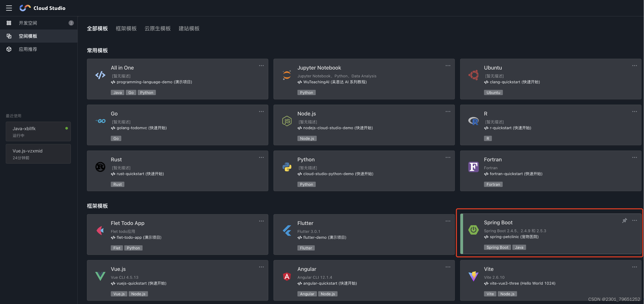Open more options for Vue.js card
The height and width of the screenshot is (304, 644).
[261, 267]
